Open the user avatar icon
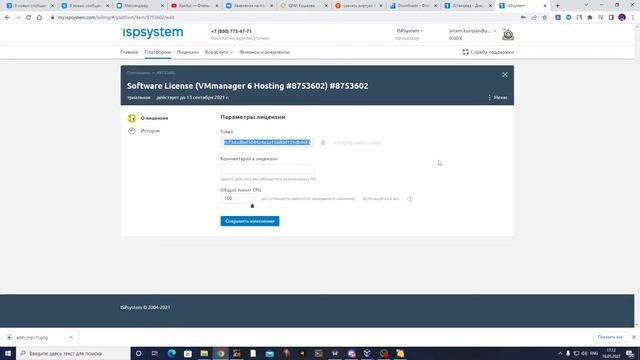 coord(508,35)
